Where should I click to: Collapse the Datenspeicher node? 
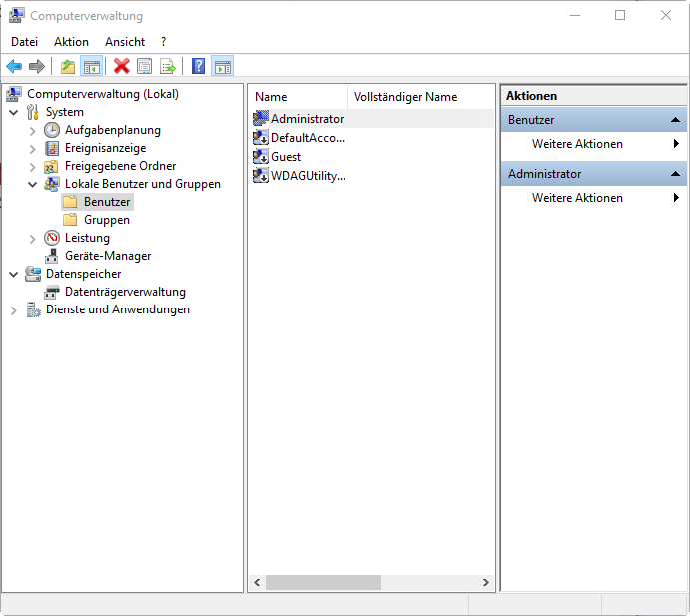pos(14,275)
